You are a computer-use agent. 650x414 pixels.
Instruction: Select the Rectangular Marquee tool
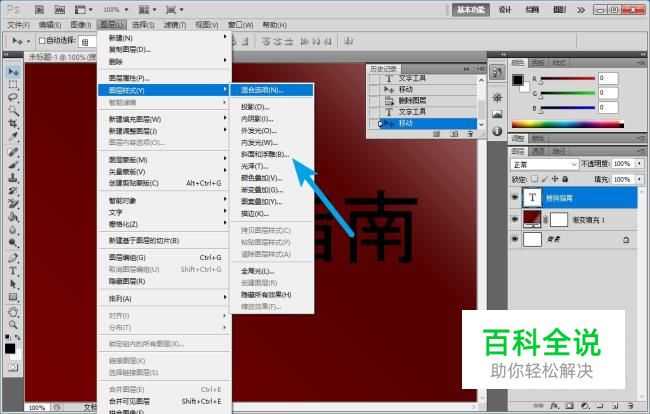(13, 85)
